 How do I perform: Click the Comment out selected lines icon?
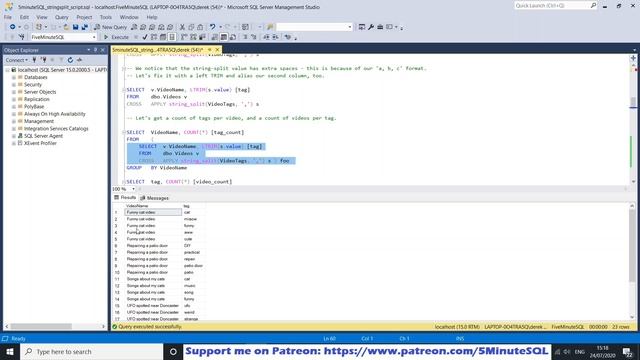(x=245, y=37)
